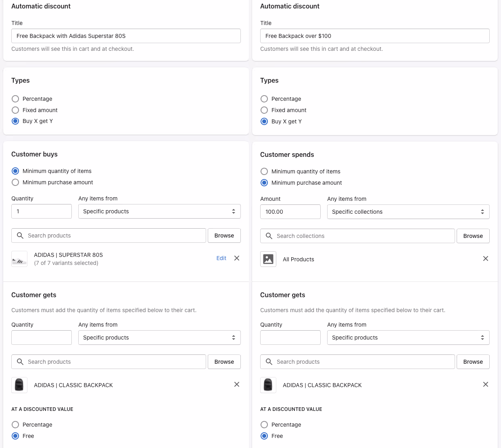Image resolution: width=501 pixels, height=448 pixels.
Task: Choose Minimum purchase amount under Customer spends
Action: coord(264,183)
